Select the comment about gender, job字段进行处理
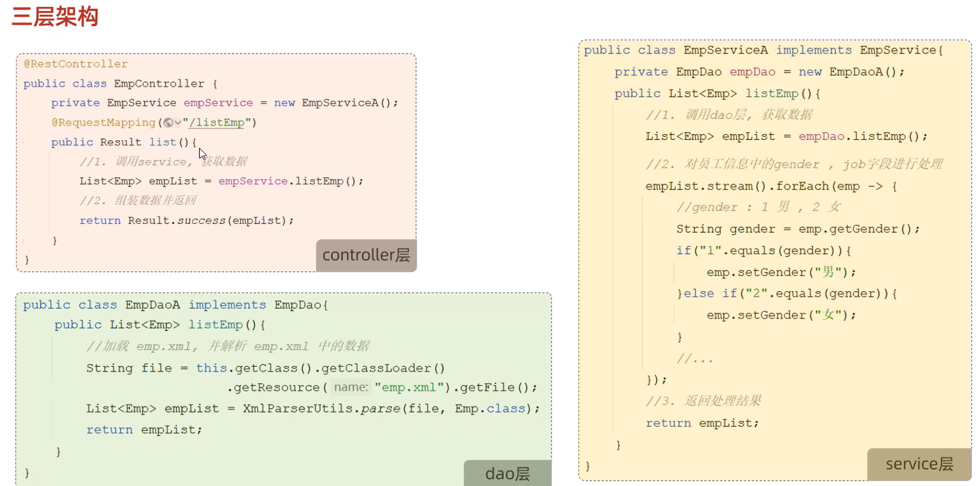The height and width of the screenshot is (486, 980). click(794, 164)
